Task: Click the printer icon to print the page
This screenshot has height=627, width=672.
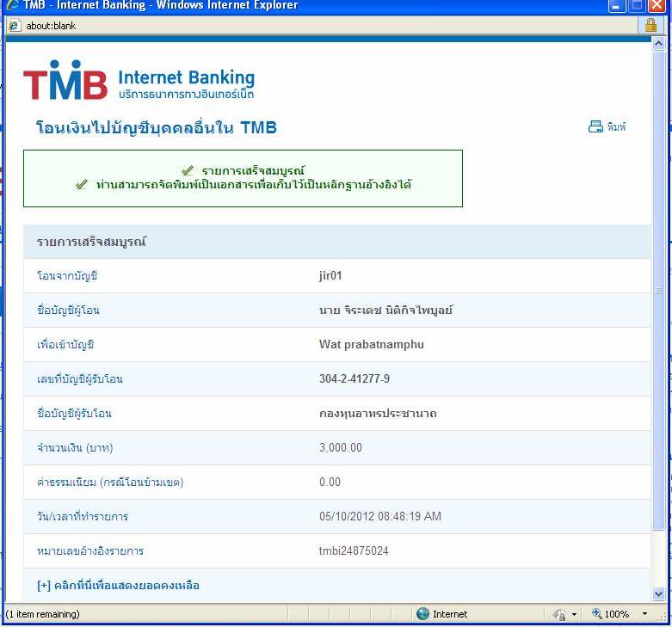Action: click(595, 127)
